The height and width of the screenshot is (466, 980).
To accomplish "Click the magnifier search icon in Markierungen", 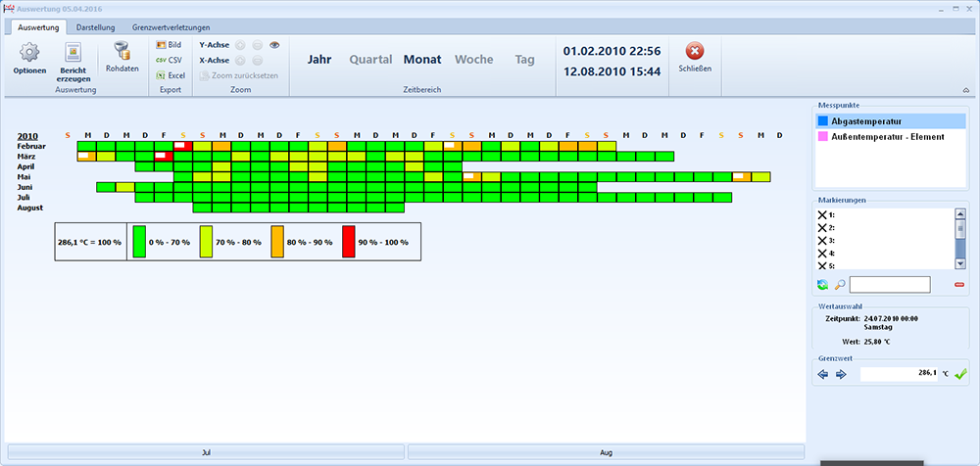I will point(840,285).
